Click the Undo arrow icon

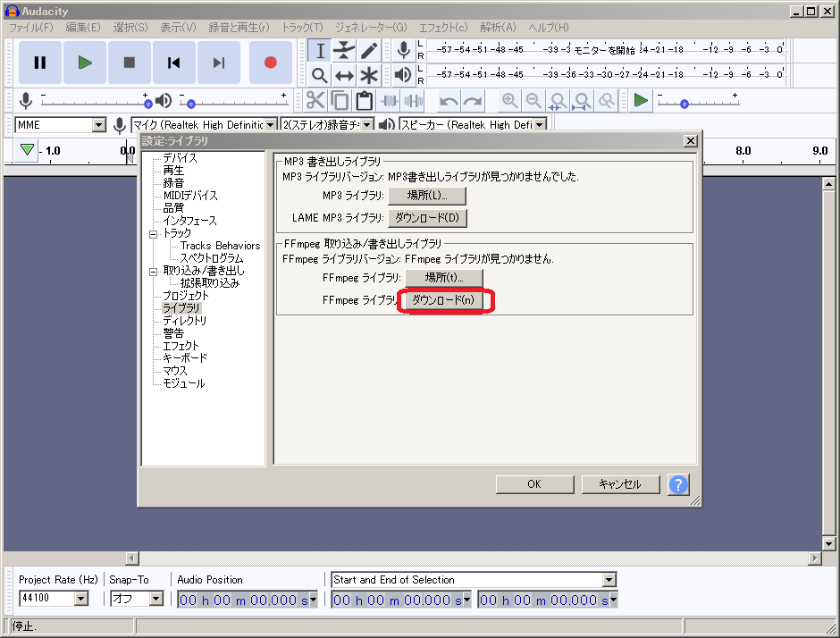tap(449, 101)
